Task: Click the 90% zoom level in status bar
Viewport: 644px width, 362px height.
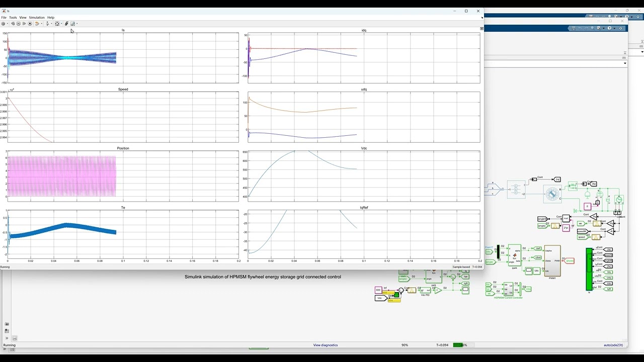Action: click(x=405, y=345)
